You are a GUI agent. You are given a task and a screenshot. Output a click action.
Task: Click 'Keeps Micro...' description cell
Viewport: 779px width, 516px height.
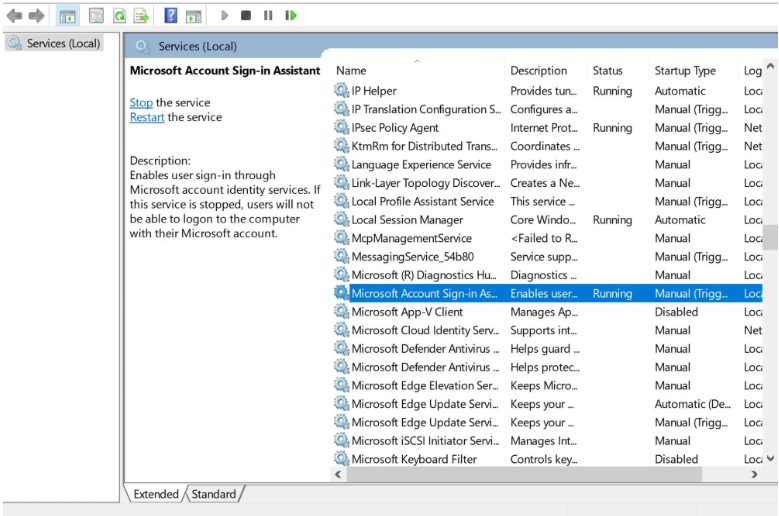[544, 386]
